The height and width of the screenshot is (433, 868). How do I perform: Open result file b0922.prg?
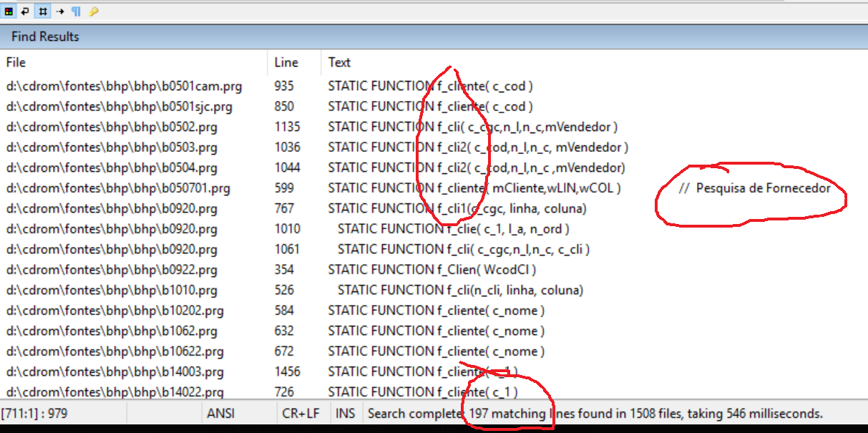point(112,270)
